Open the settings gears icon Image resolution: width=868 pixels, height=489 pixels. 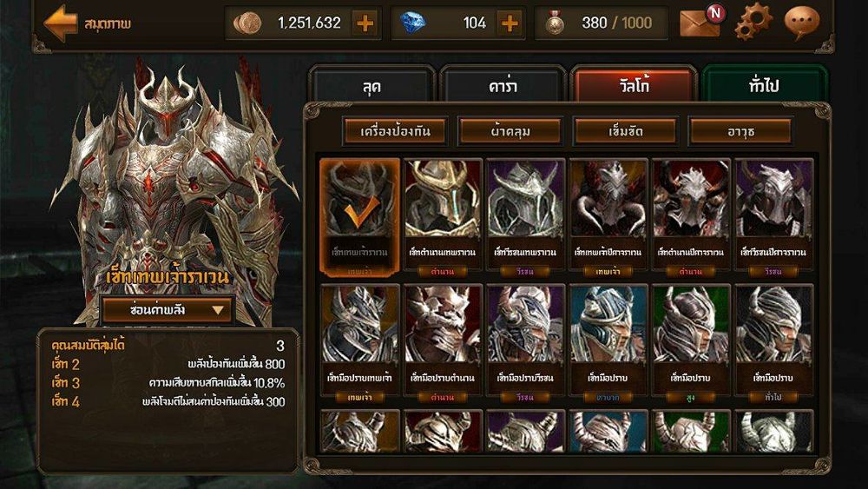(753, 22)
